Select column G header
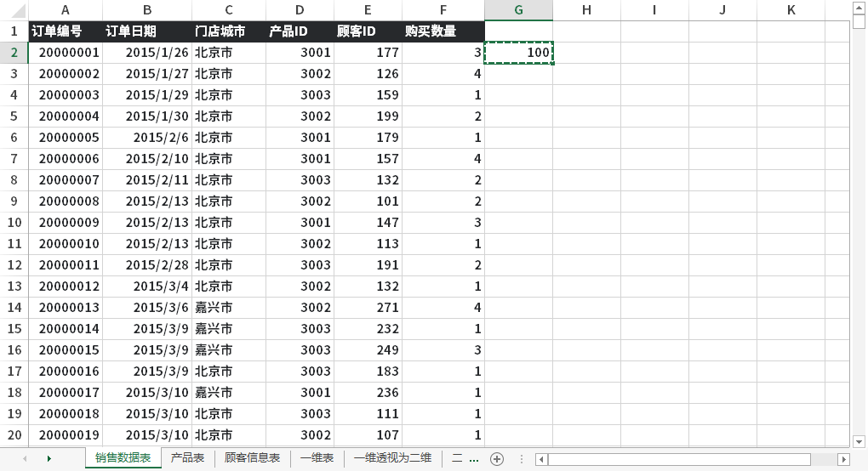The image size is (868, 471). click(519, 10)
